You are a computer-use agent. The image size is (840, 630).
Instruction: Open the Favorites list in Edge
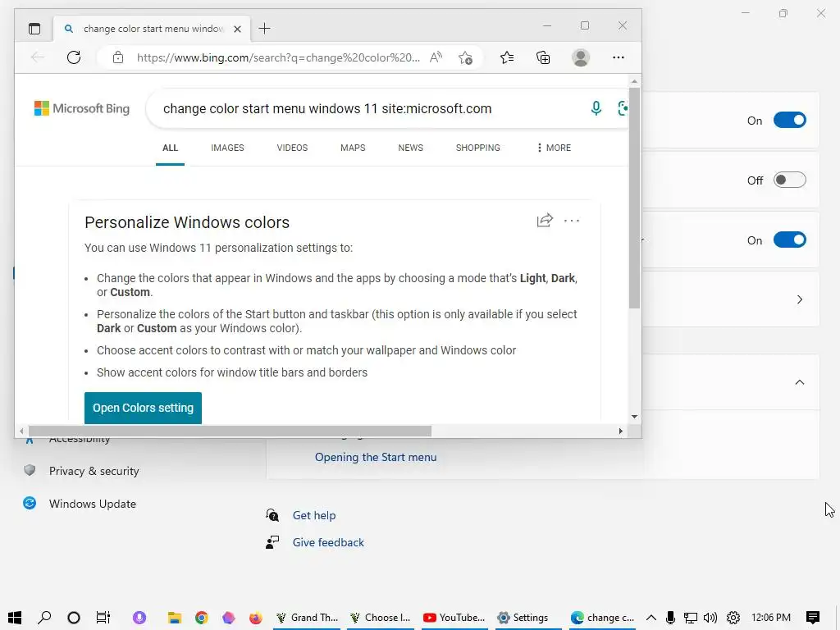[x=507, y=57]
